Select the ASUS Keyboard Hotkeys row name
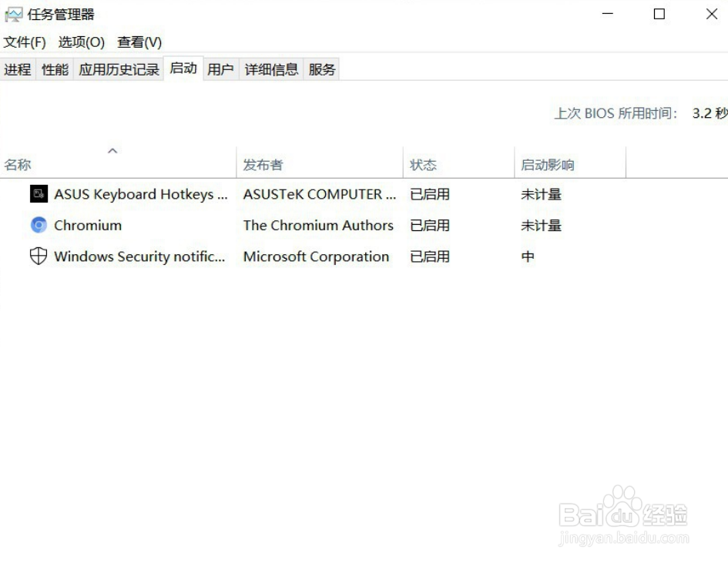 tap(141, 194)
